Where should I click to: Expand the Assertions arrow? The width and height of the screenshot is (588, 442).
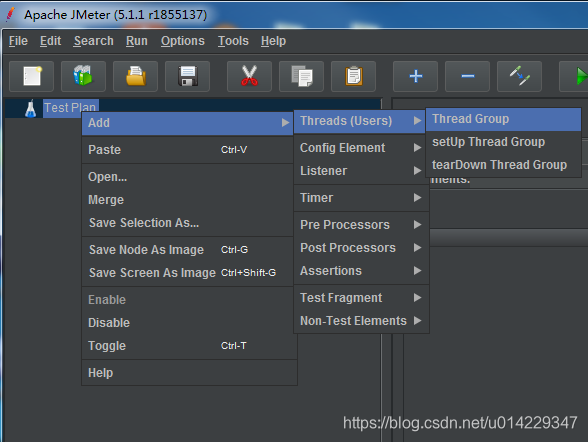[x=417, y=271]
